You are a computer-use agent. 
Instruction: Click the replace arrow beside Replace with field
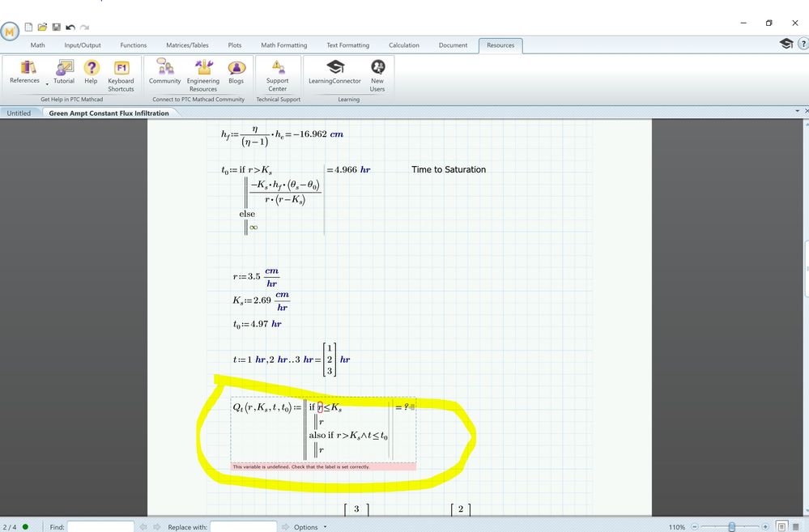(x=285, y=527)
